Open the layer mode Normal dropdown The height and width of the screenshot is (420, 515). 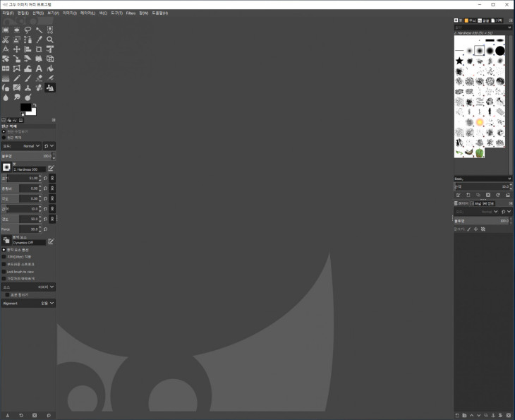[477, 212]
